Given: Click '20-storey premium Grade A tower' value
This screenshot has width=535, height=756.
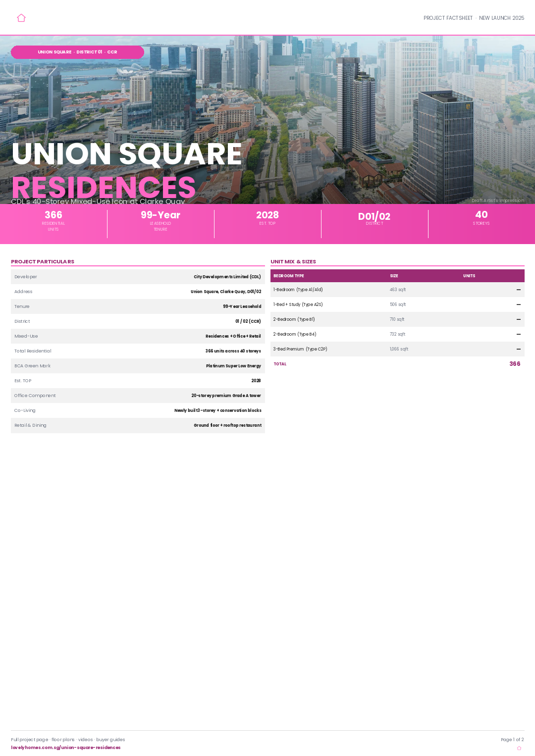Looking at the screenshot, I should (226, 396).
